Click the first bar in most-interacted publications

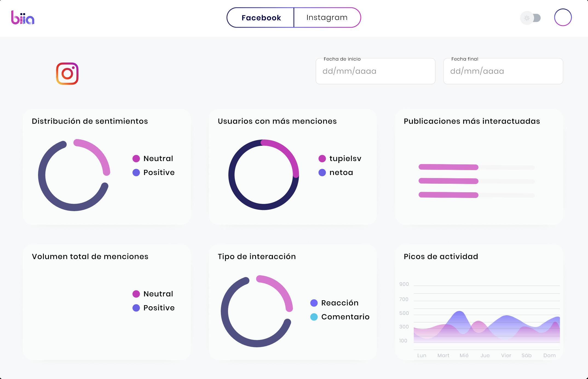point(448,167)
